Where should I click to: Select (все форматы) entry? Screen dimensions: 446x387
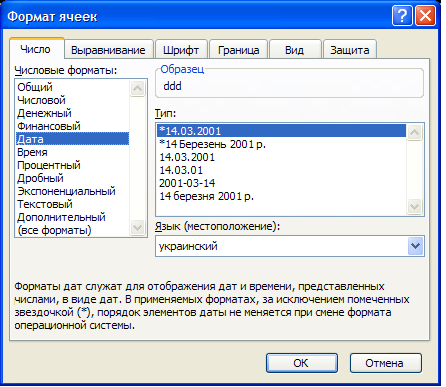point(73,230)
